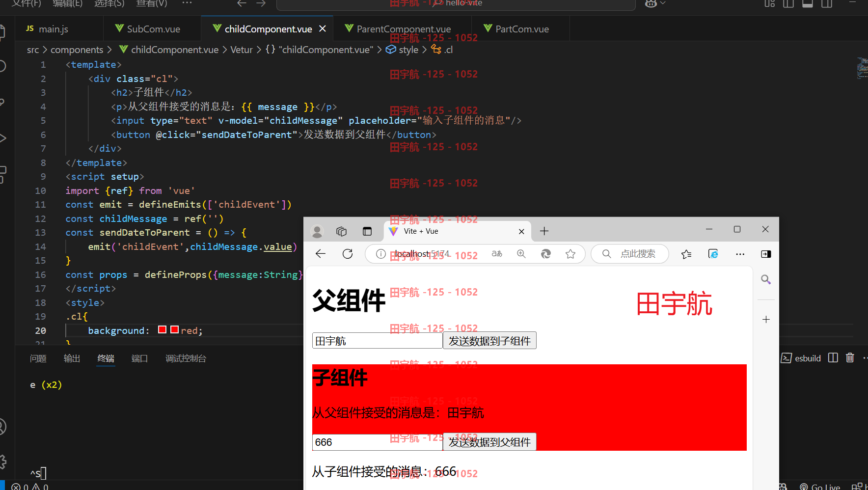Show more menu items via the ellipsis

point(187,3)
